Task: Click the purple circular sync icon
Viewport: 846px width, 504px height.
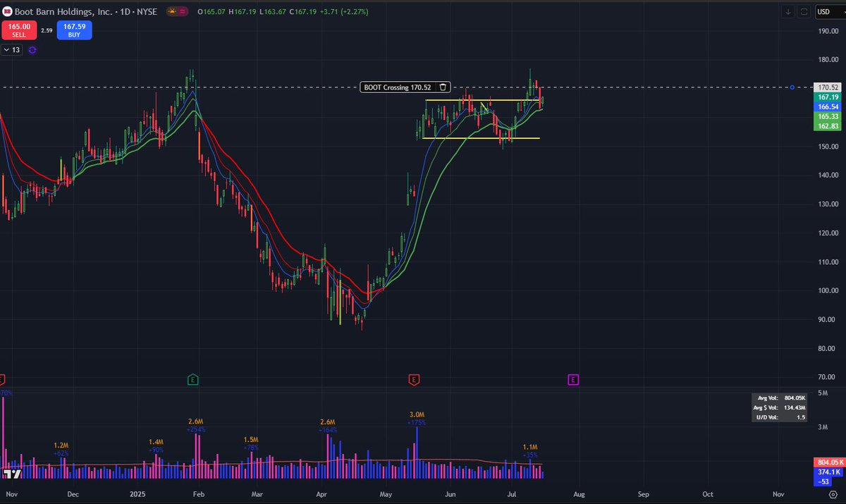Action: tap(32, 49)
